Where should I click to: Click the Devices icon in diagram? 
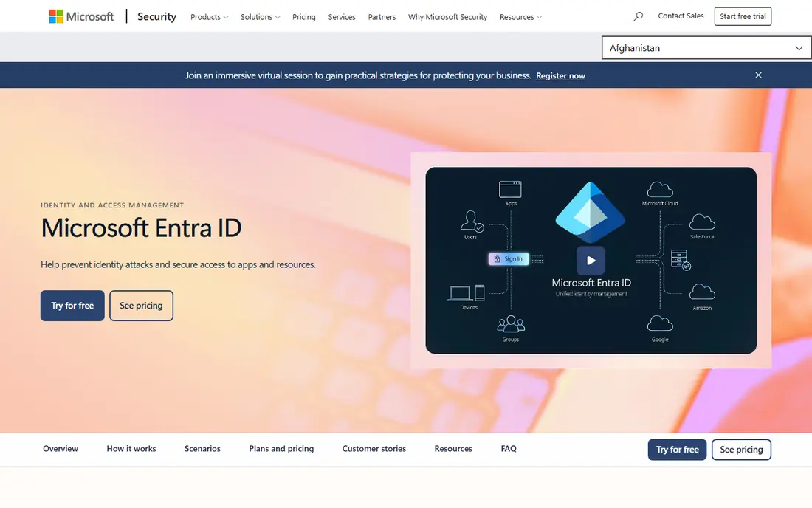(466, 293)
